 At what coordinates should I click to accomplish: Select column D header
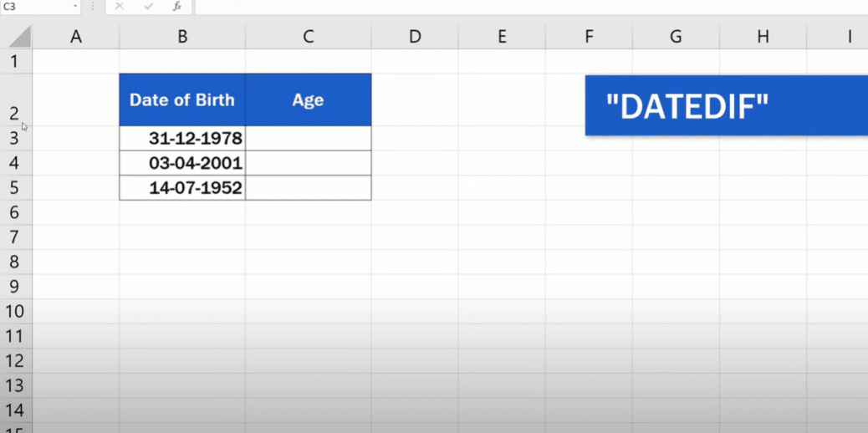click(415, 37)
